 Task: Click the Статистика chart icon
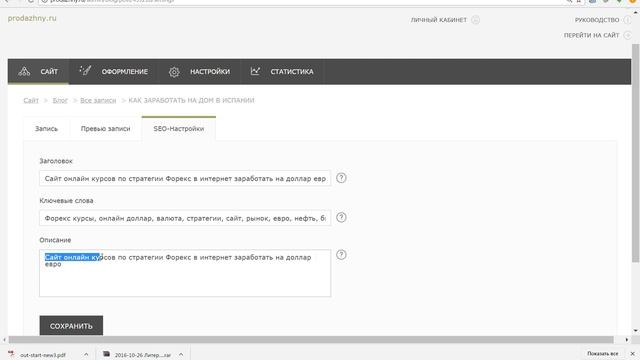(x=255, y=71)
